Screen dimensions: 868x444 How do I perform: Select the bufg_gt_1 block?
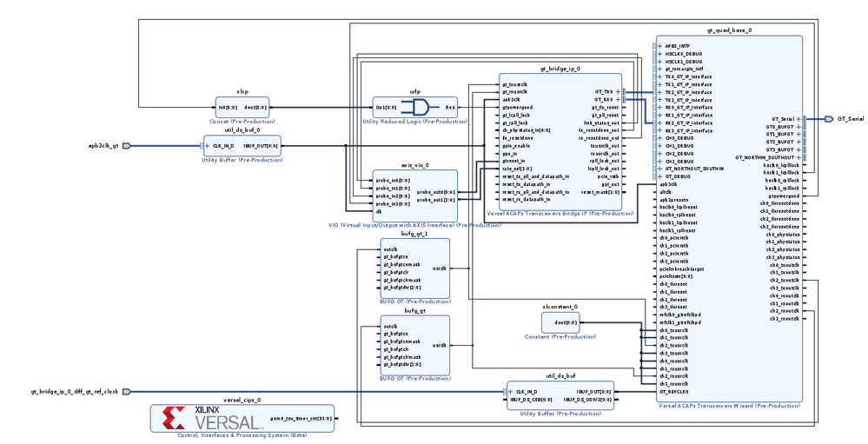[x=414, y=269]
